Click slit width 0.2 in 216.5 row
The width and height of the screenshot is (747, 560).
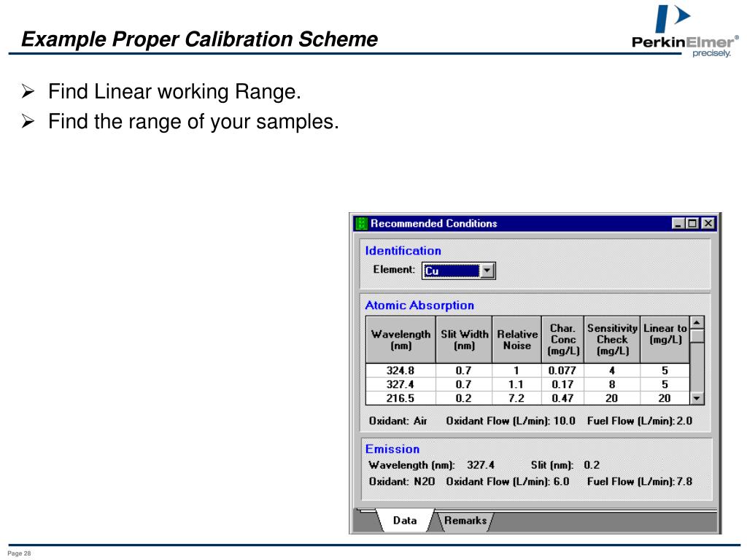(x=464, y=398)
